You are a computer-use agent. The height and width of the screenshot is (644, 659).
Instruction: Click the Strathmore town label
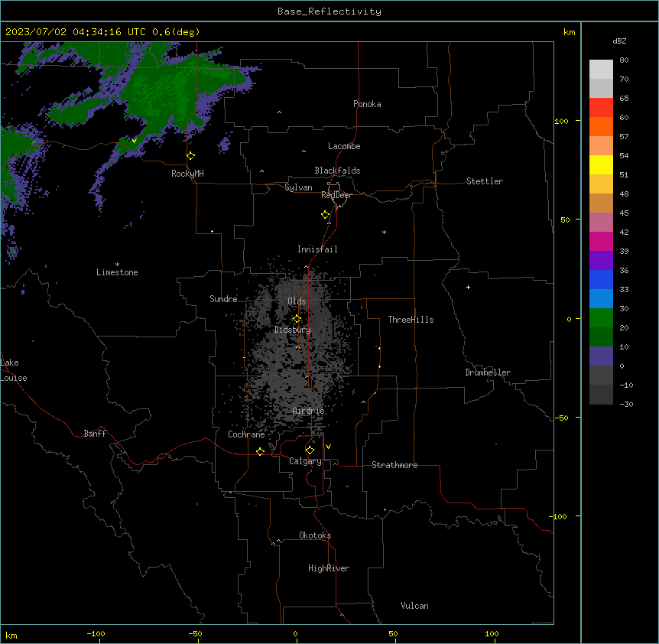tap(394, 465)
